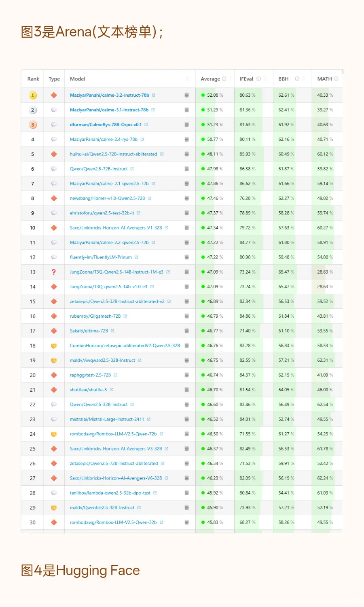Click the 52.74 % BBH cell
The image size is (364, 607).
[x=292, y=419]
